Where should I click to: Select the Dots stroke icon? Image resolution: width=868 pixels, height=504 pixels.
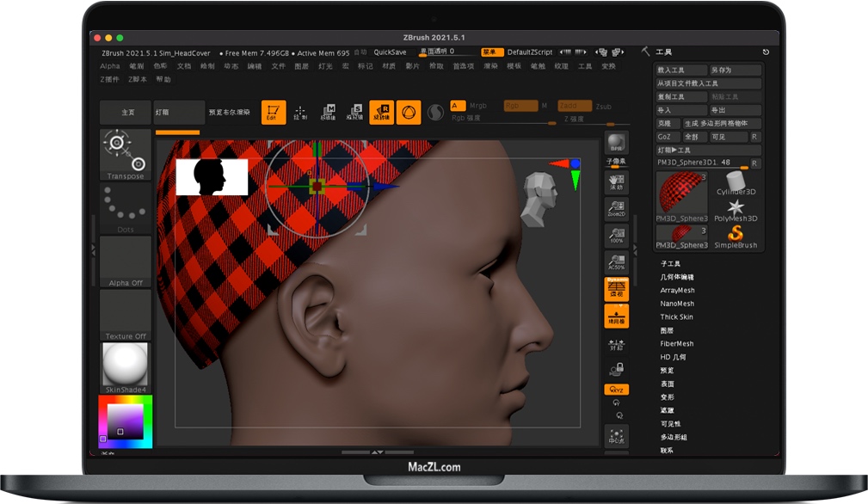pyautogui.click(x=124, y=205)
